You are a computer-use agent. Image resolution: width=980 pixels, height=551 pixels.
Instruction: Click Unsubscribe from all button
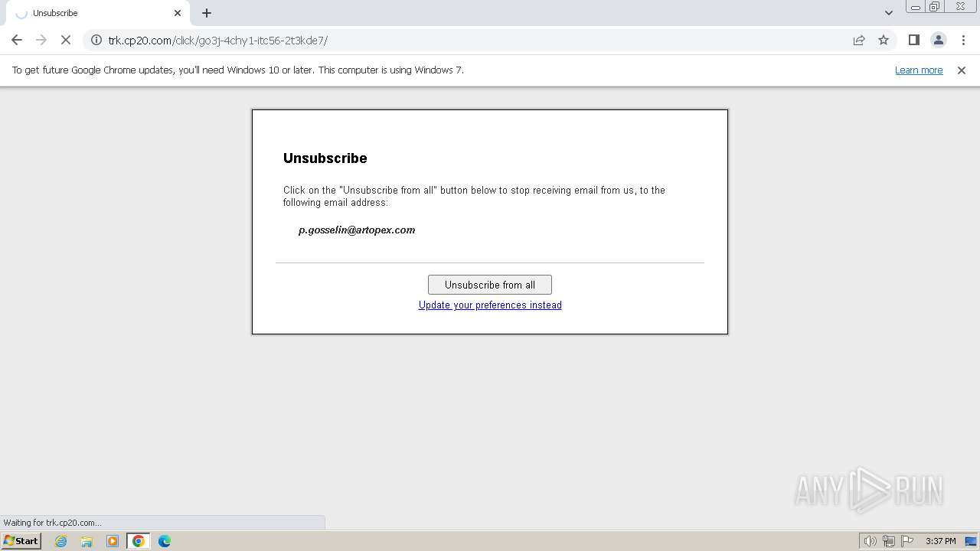pos(490,285)
